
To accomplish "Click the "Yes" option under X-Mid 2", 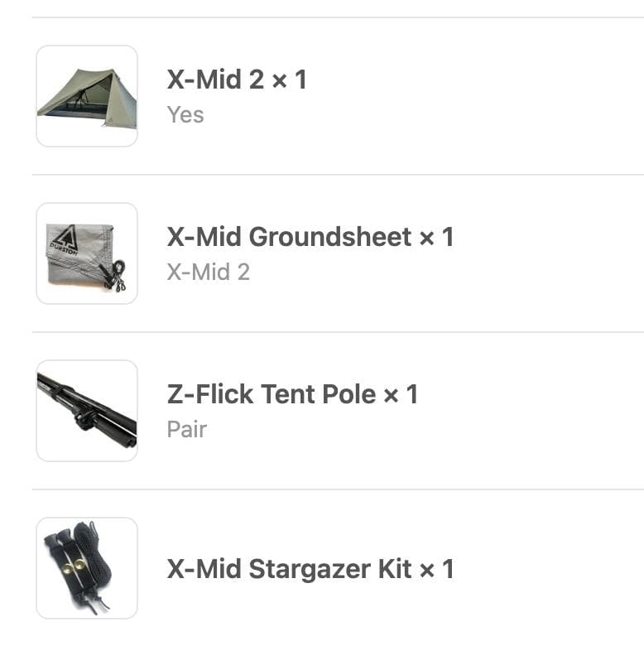I will coord(185,114).
